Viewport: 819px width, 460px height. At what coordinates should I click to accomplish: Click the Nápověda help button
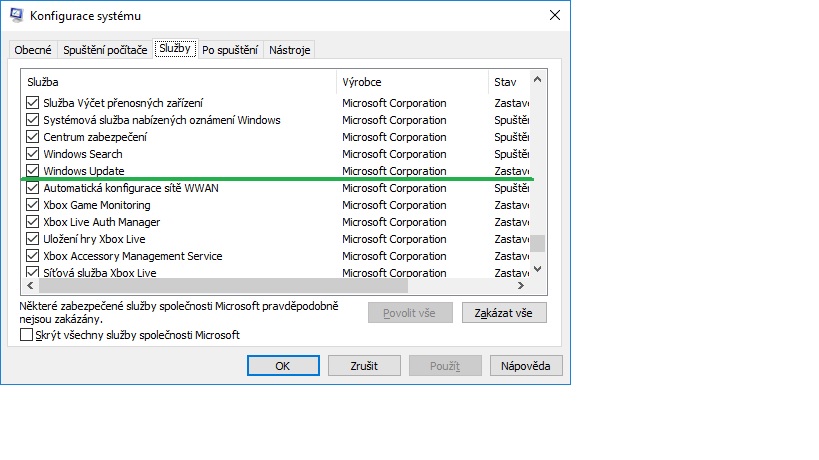pos(526,366)
